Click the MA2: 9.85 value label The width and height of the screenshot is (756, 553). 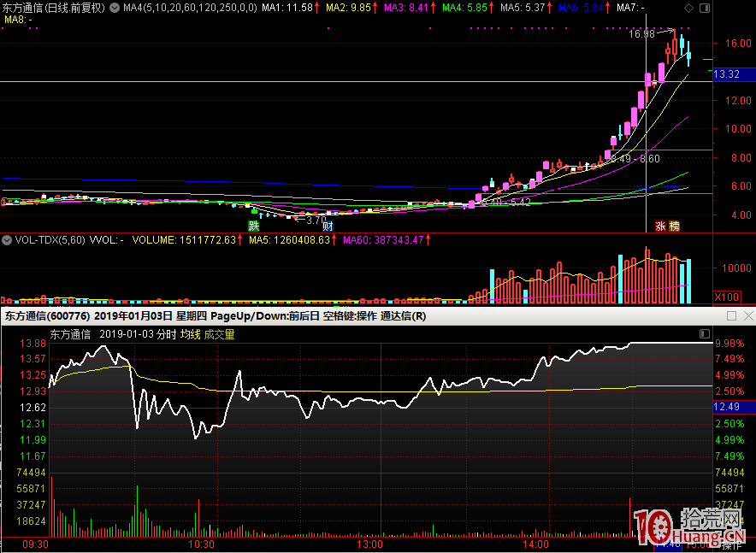(x=348, y=8)
